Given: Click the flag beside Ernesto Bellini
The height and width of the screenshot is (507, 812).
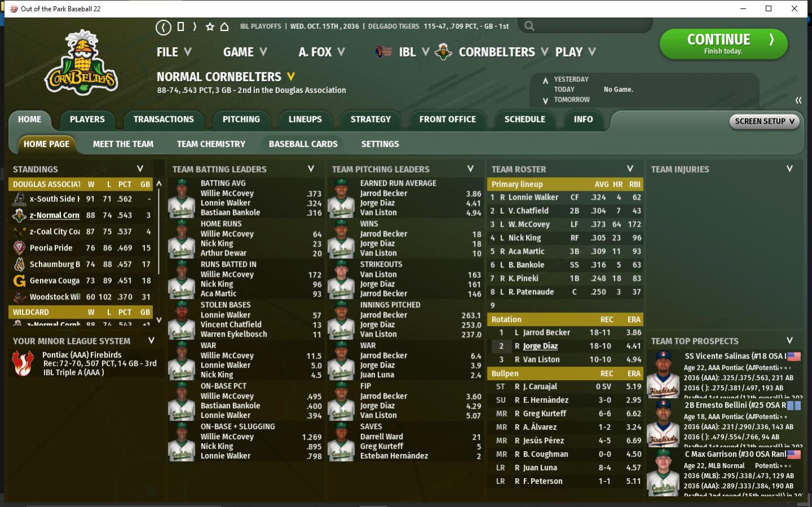Looking at the screenshot, I should click(794, 405).
